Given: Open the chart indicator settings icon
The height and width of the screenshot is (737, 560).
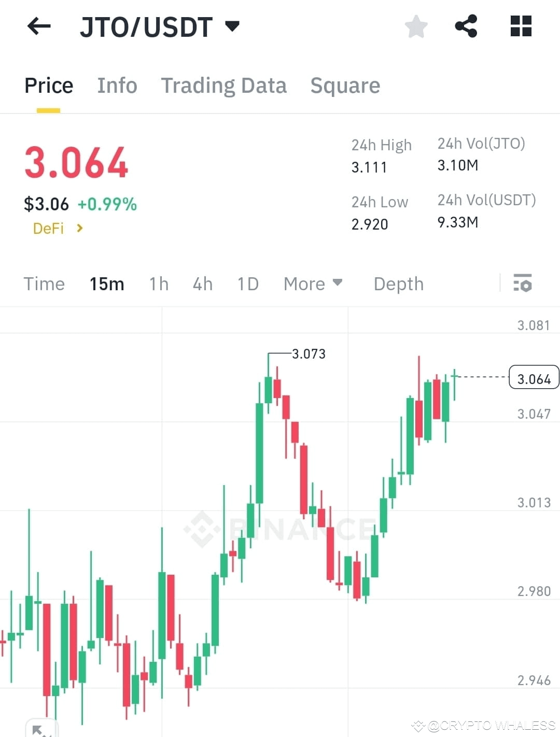Looking at the screenshot, I should coord(523,284).
